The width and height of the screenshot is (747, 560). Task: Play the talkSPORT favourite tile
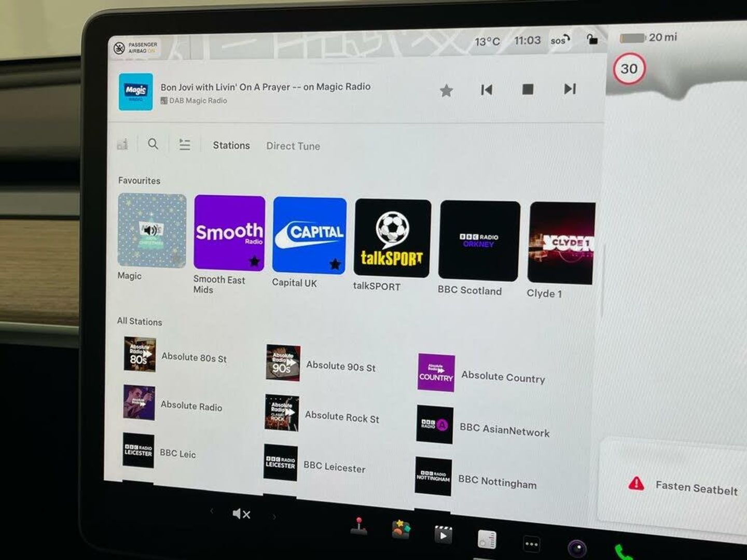tap(392, 238)
